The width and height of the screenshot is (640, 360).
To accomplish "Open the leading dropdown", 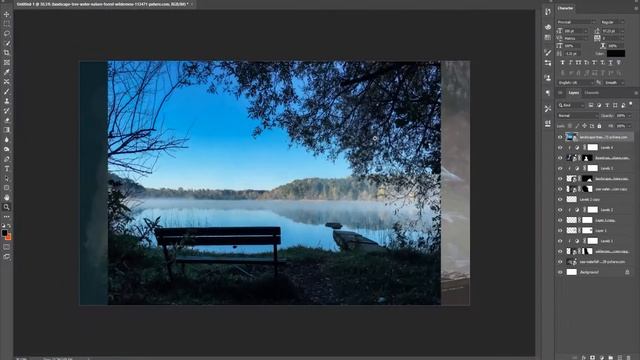I will coord(612,31).
